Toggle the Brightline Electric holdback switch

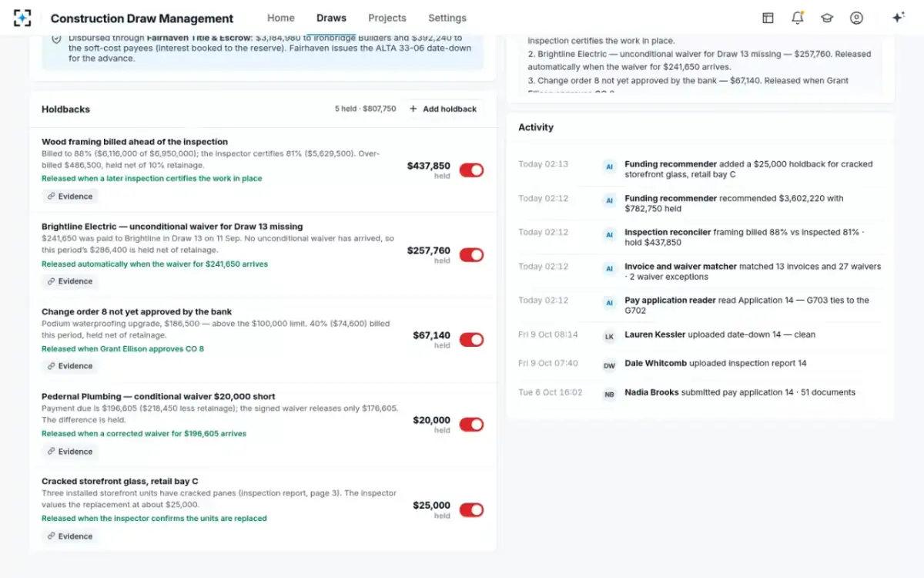471,254
